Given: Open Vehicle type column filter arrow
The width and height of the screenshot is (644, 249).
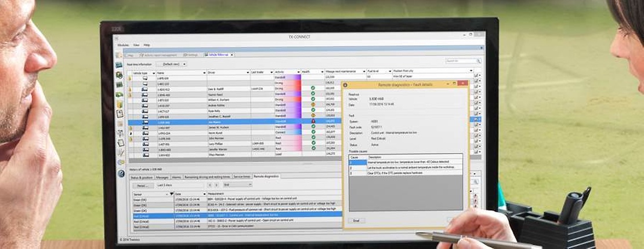Looking at the screenshot, I should (x=153, y=72).
